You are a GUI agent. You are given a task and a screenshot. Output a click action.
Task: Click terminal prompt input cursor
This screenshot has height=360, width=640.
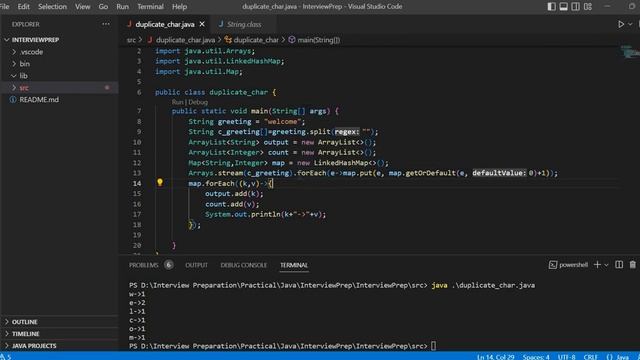(433, 346)
